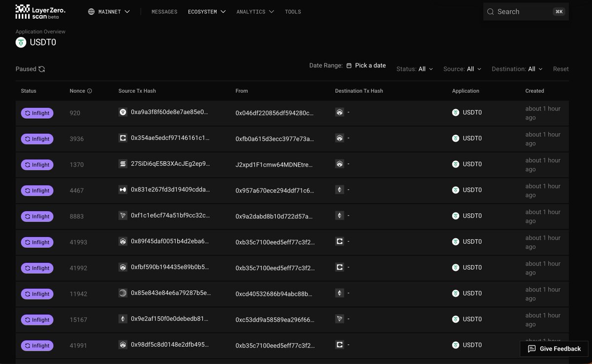Screen dimensions: 592x364
Task: Open source tx hash 0x89f45daf0051b4d2eba6
Action: pos(170,242)
